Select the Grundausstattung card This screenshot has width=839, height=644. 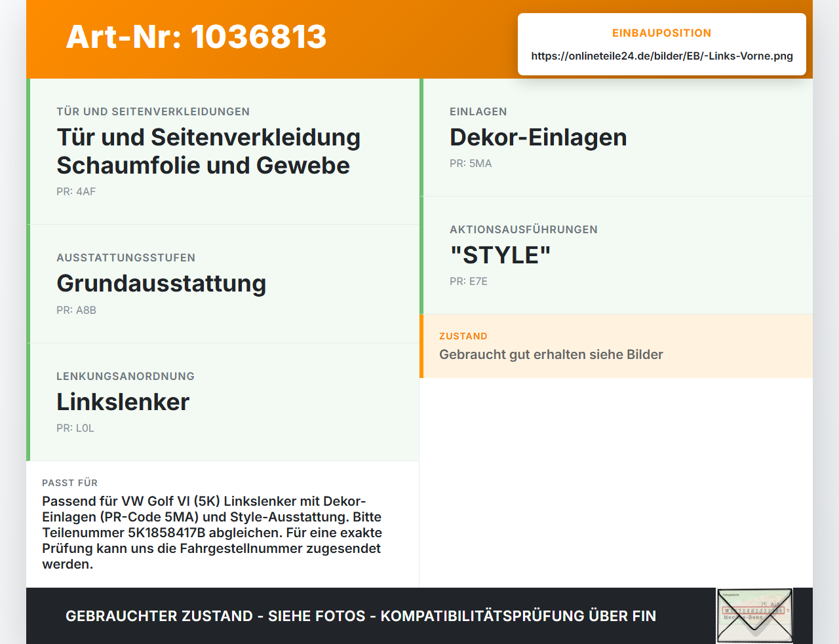coord(223,284)
